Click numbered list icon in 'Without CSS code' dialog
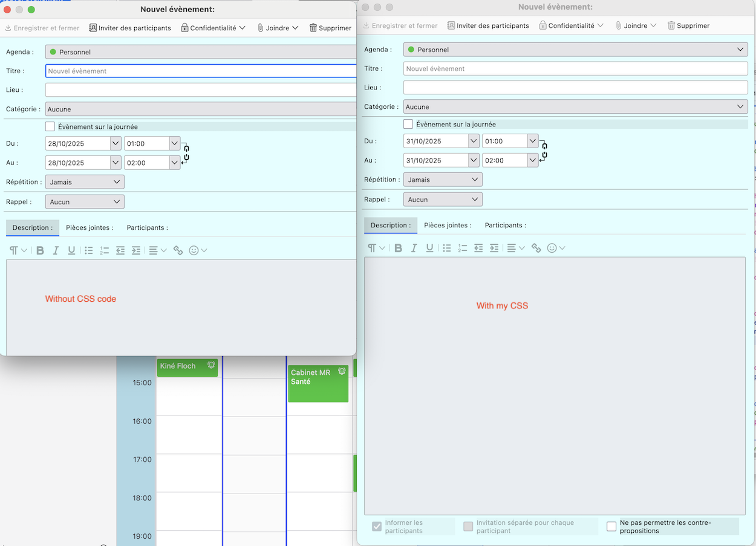Image resolution: width=756 pixels, height=546 pixels. (x=105, y=250)
